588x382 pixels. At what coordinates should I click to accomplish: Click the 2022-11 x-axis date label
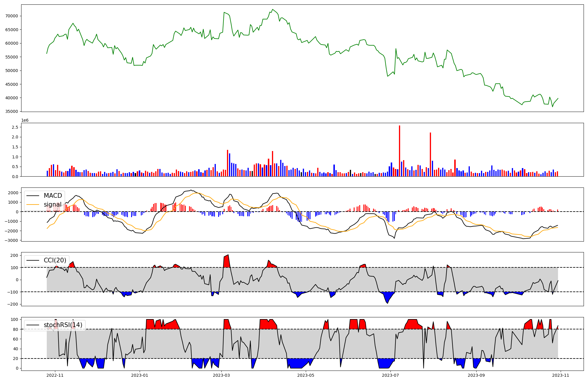click(x=55, y=375)
